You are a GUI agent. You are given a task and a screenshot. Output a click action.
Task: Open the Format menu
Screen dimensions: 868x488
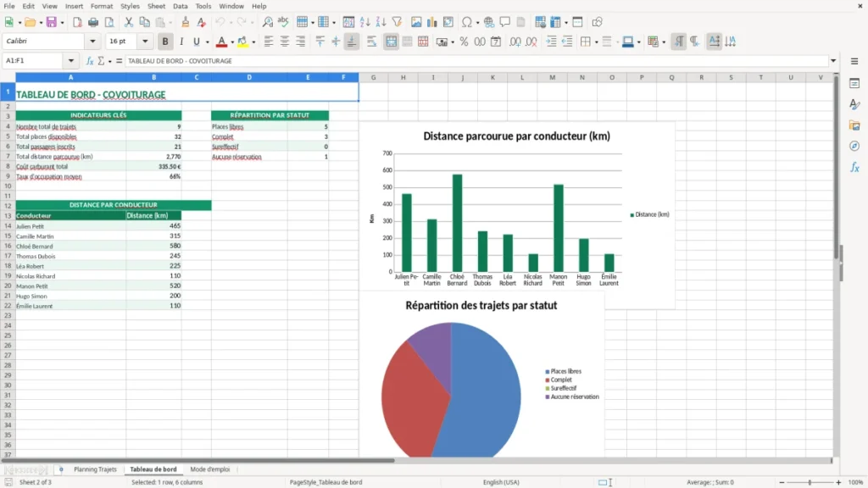[102, 6]
